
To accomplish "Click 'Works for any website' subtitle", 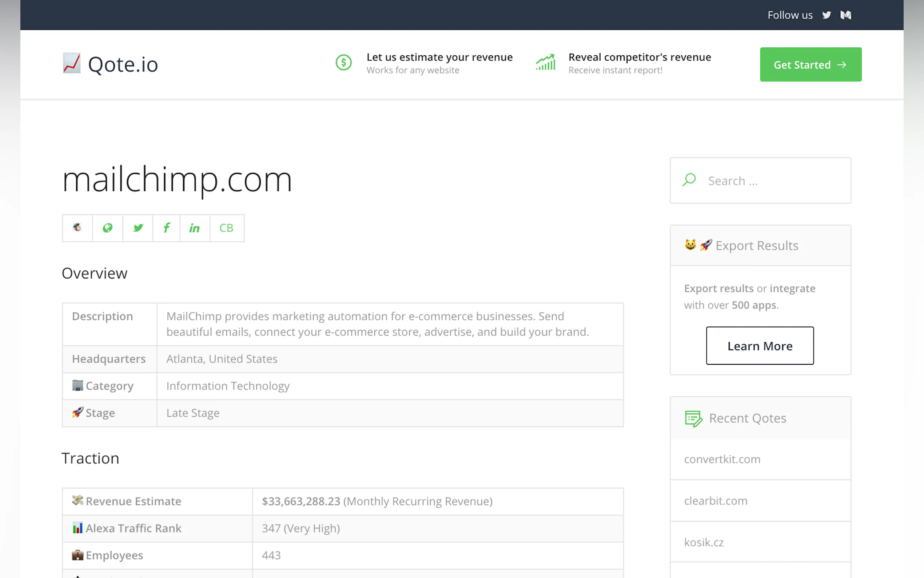I will (413, 70).
